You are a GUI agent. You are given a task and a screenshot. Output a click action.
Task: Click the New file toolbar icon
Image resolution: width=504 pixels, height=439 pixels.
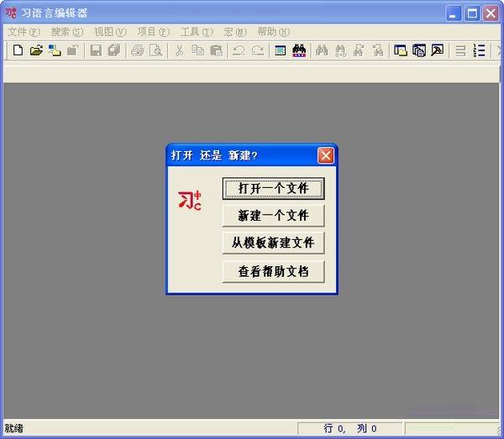click(18, 50)
